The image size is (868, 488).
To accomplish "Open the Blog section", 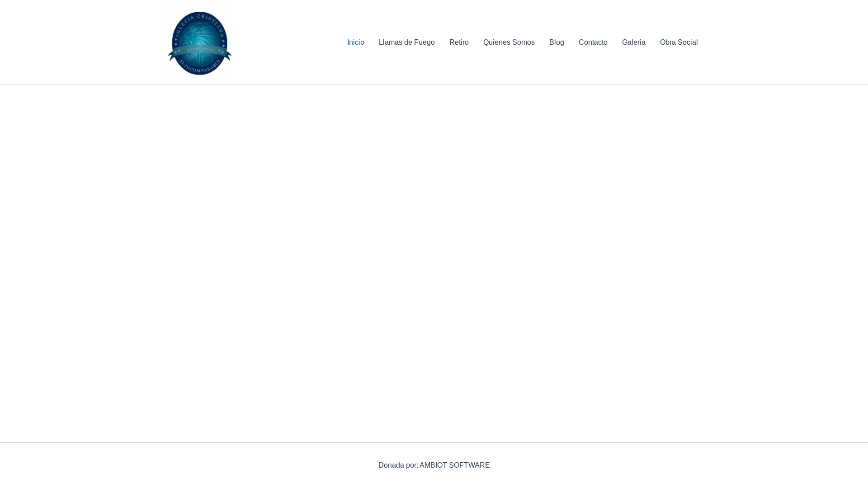I will (557, 42).
